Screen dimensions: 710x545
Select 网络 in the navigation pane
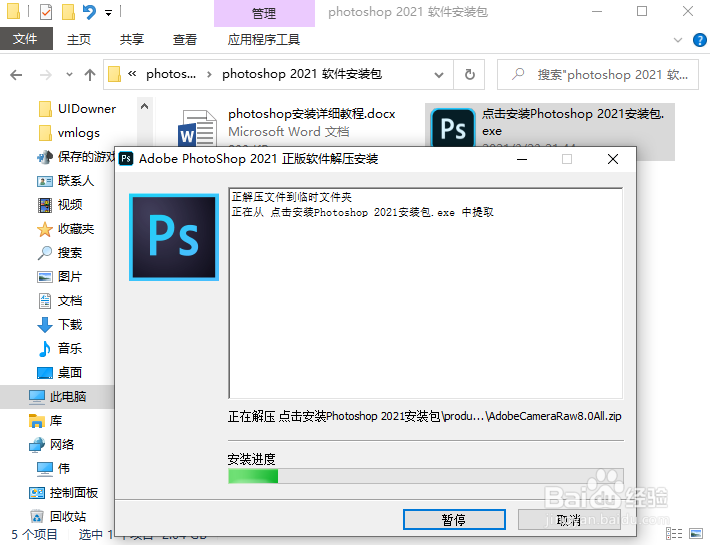tap(51, 445)
